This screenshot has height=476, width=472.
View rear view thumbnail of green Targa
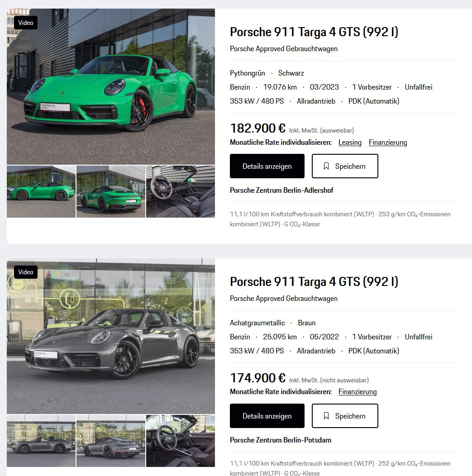pos(111,191)
